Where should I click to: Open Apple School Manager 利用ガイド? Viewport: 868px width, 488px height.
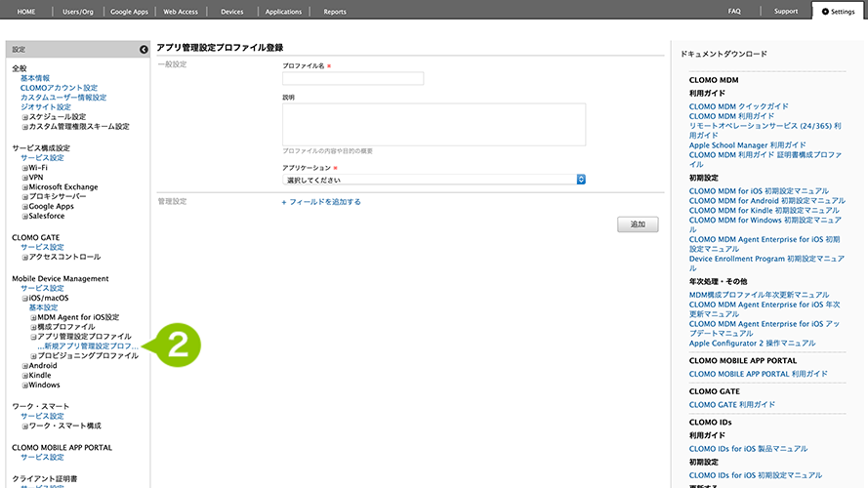coord(747,145)
